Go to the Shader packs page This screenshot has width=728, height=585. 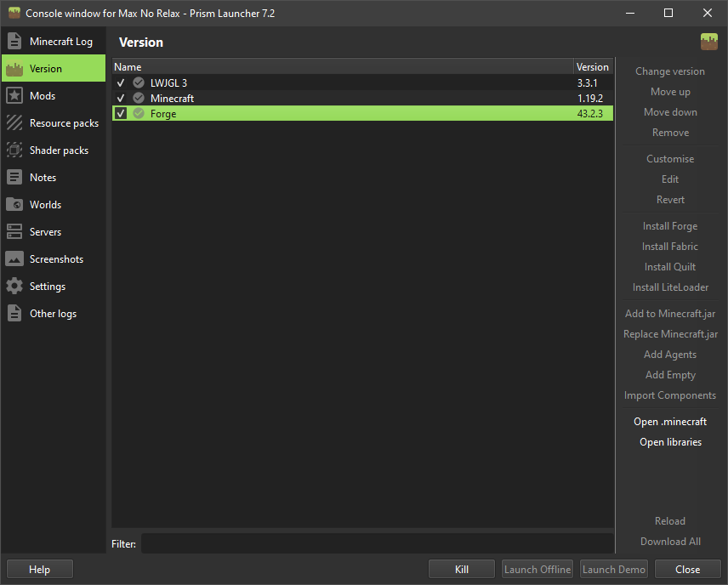pyautogui.click(x=54, y=150)
